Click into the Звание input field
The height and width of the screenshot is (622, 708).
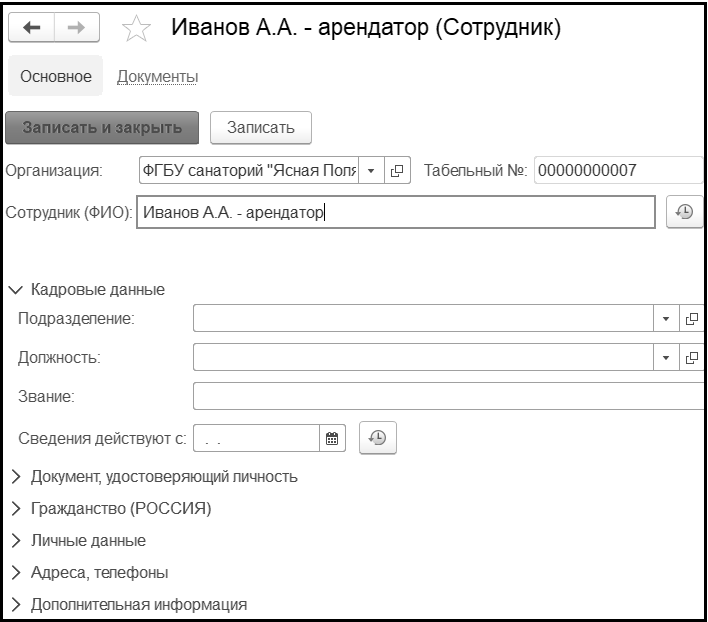point(448,396)
